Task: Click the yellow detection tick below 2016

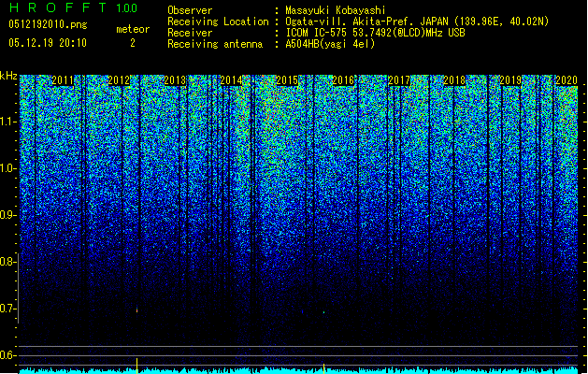Action: (324, 368)
